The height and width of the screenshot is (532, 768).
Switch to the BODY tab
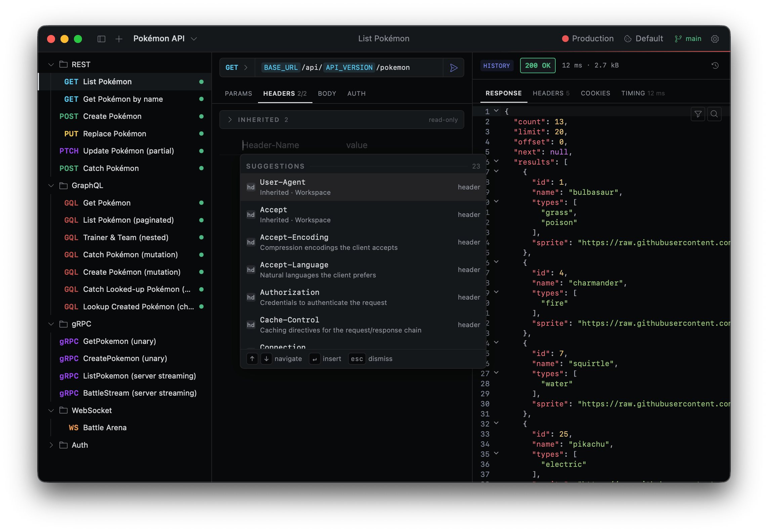coord(327,93)
